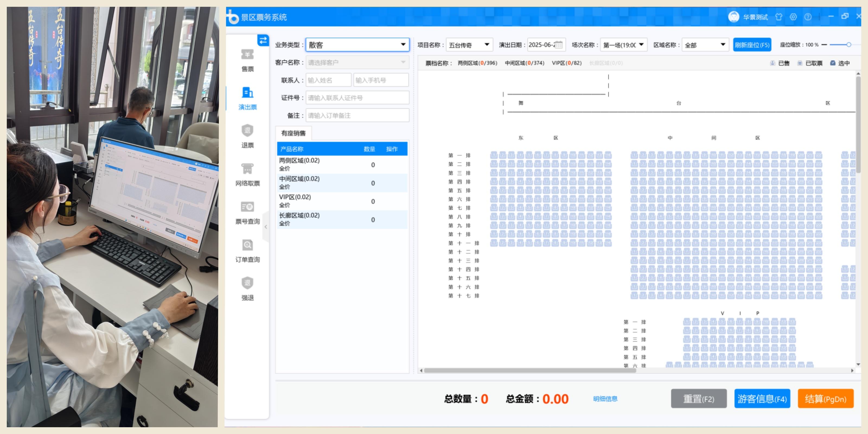Click the skin theme shirt icon
Screen dimensions: 868x434
778,17
